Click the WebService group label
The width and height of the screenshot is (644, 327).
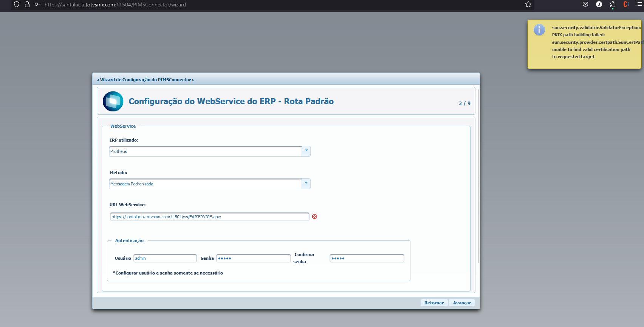click(x=123, y=126)
